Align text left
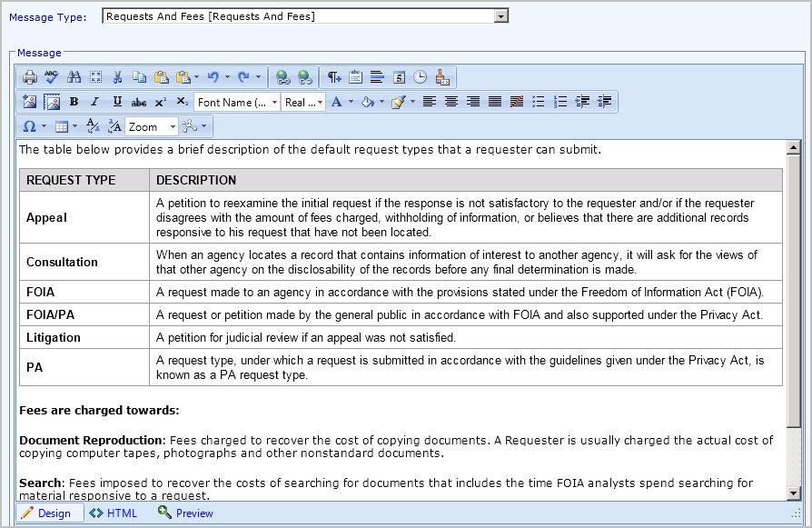The width and height of the screenshot is (812, 528). pyautogui.click(x=430, y=102)
